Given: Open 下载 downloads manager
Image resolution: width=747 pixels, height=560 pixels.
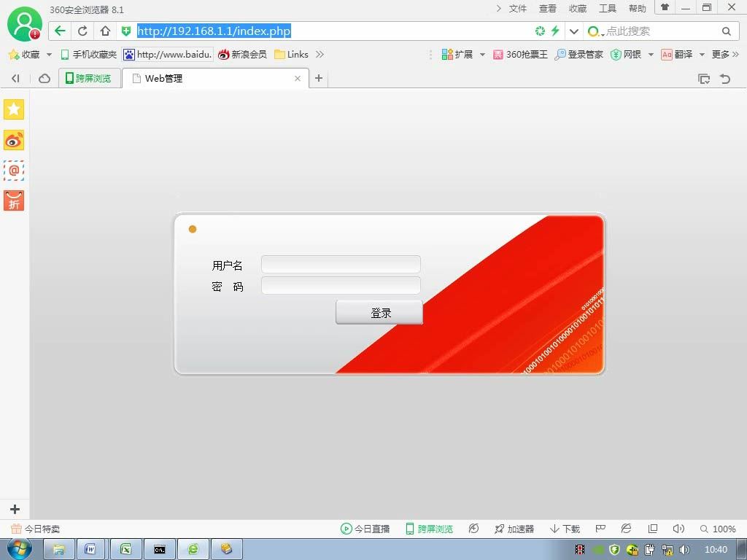Looking at the screenshot, I should [565, 529].
